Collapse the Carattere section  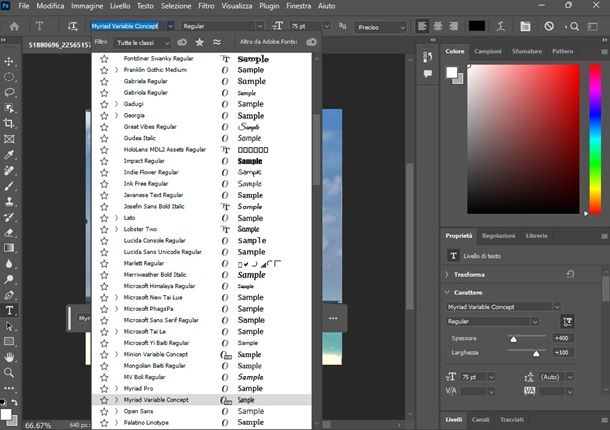(447, 292)
